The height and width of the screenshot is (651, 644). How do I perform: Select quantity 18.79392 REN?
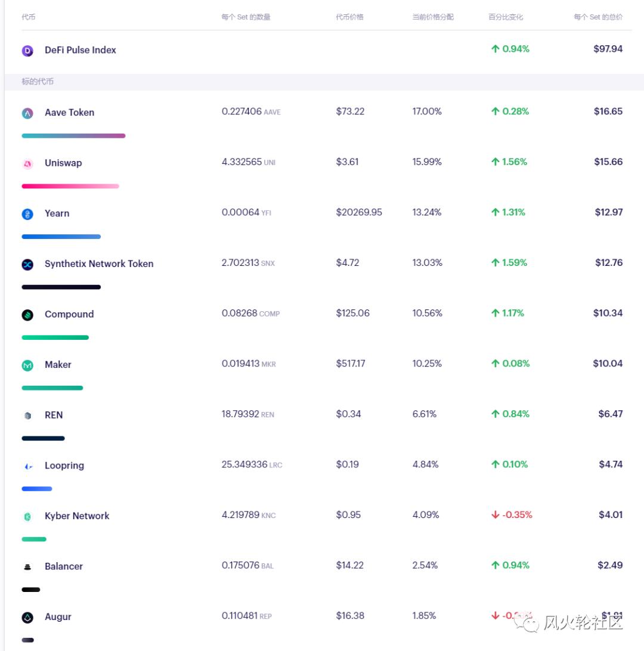248,414
